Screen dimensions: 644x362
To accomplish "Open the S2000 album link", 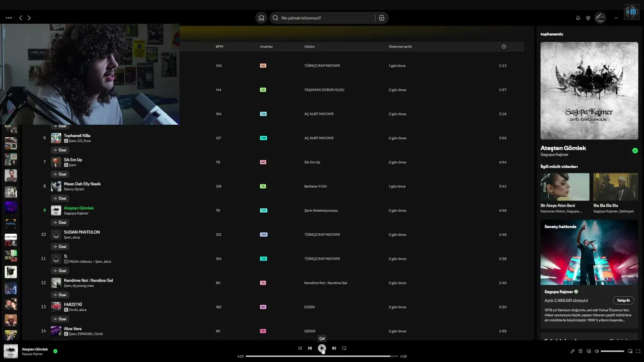I will pos(309,331).
